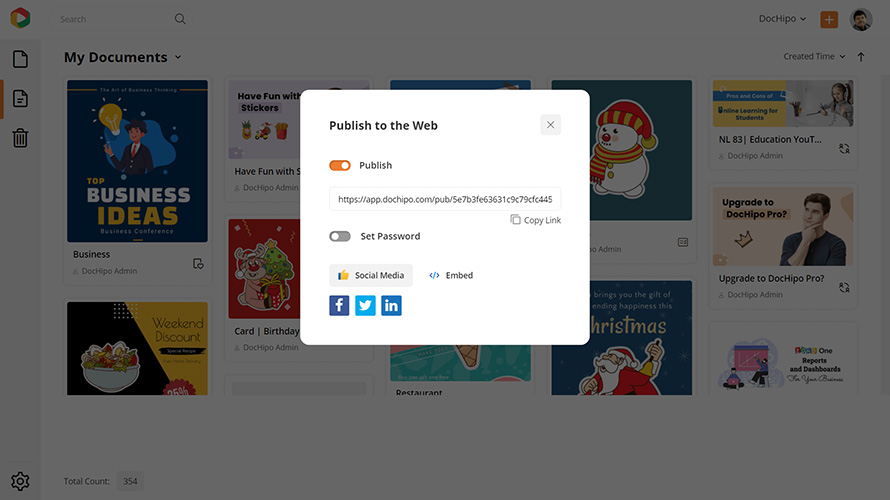This screenshot has height=500, width=890.
Task: Reverse sort order with arrow
Action: 861,57
